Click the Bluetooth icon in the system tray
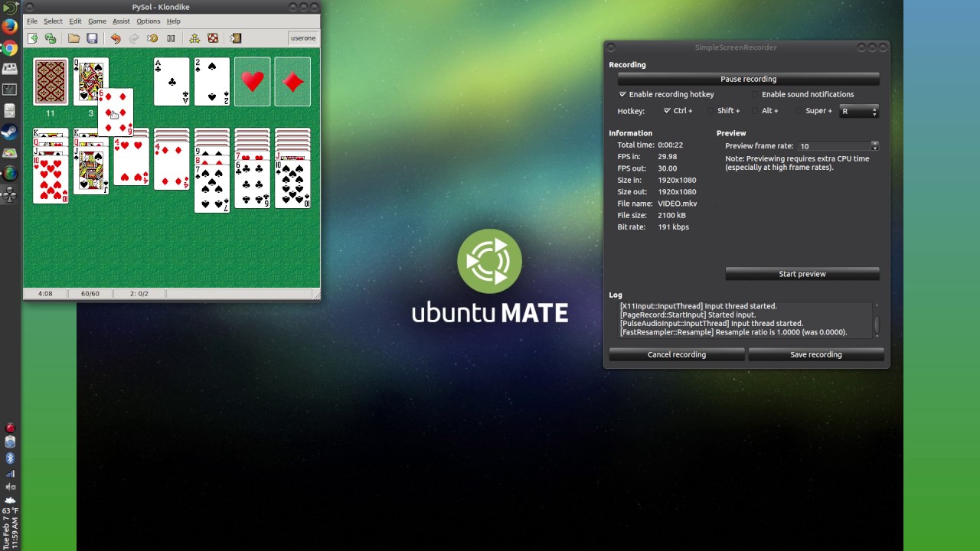 (x=10, y=458)
